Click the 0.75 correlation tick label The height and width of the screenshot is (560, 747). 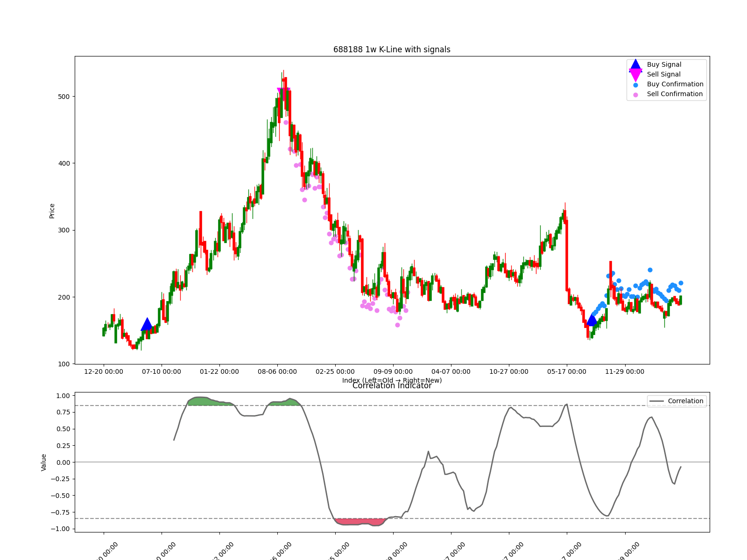click(63, 412)
